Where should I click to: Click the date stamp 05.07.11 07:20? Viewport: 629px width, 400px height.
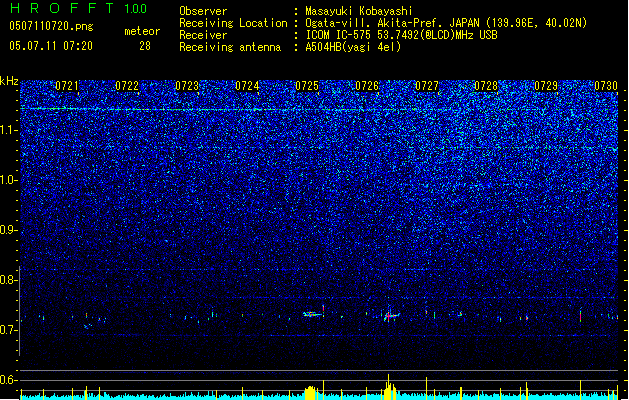[x=51, y=46]
